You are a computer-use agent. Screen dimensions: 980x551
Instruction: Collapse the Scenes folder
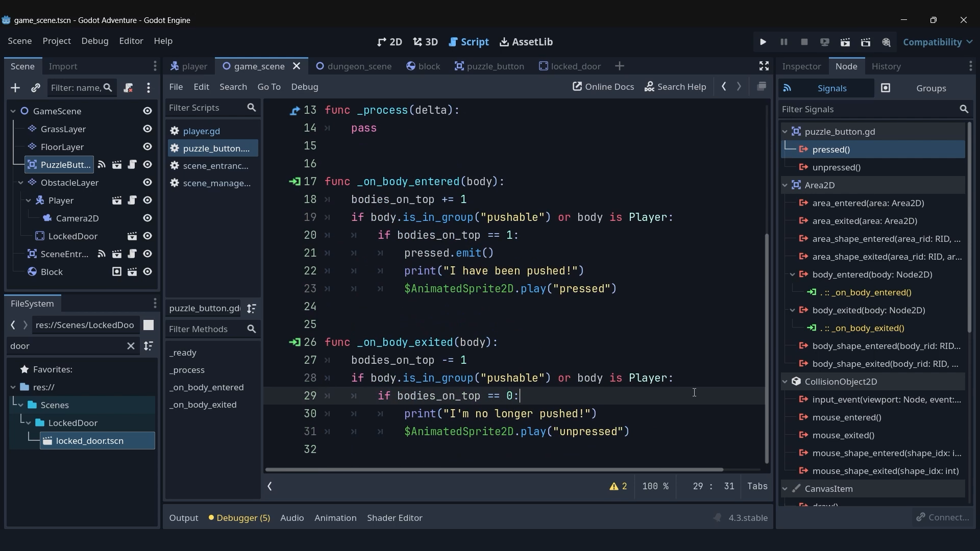21,405
